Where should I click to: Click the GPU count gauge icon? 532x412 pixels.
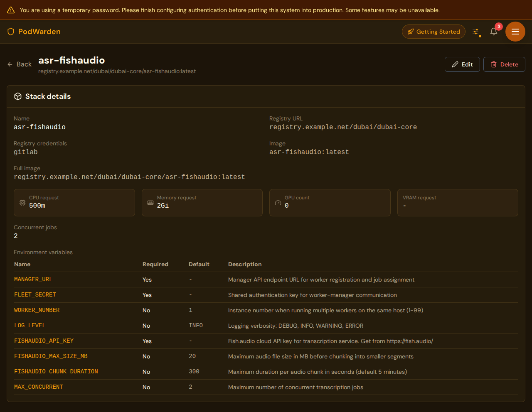278,203
